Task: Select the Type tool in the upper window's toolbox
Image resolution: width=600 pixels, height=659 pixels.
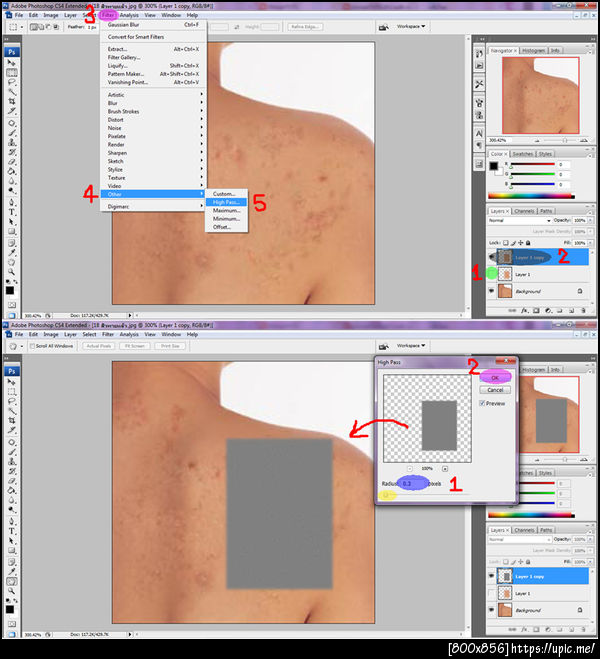Action: click(x=11, y=212)
